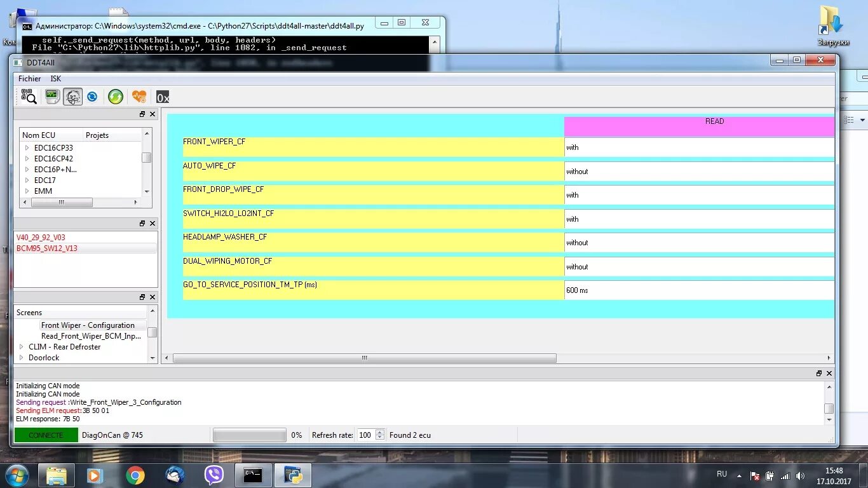Click the Windows Start button
The height and width of the screenshot is (488, 868).
coord(17,475)
